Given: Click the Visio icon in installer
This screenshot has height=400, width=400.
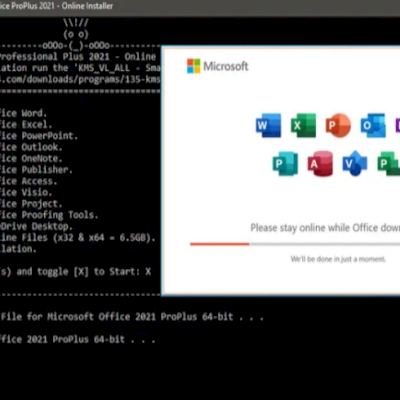Looking at the screenshot, I should [355, 163].
